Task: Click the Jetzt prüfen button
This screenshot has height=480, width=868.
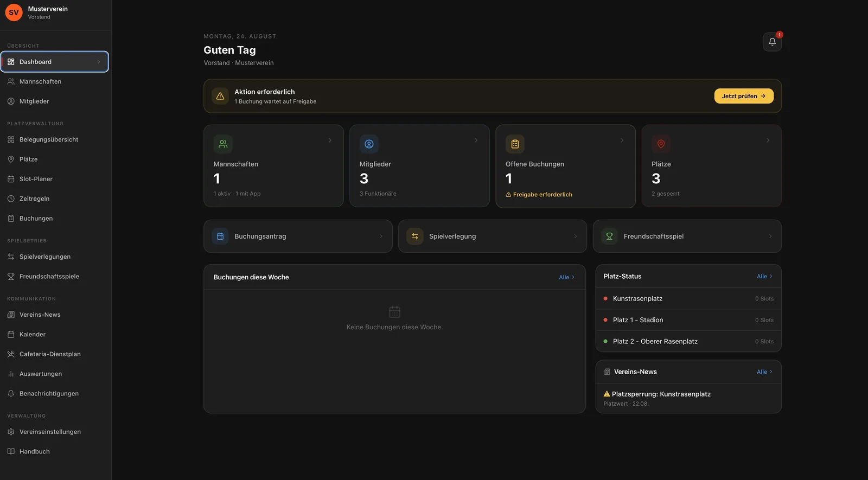Action: 744,96
